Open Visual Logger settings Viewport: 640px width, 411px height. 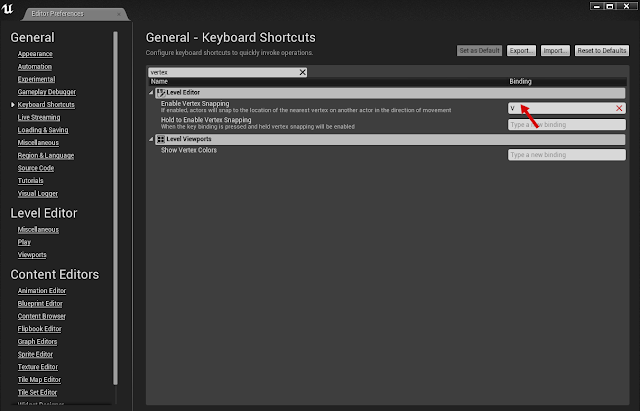38,193
